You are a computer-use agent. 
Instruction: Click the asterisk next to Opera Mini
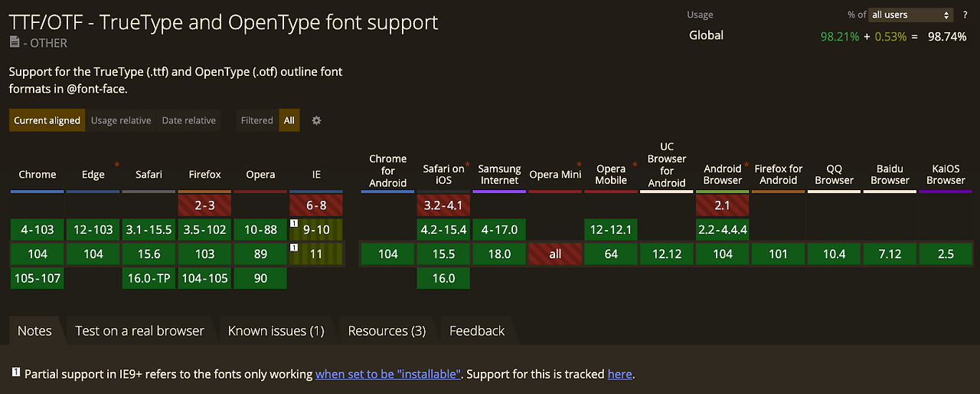pyautogui.click(x=579, y=165)
